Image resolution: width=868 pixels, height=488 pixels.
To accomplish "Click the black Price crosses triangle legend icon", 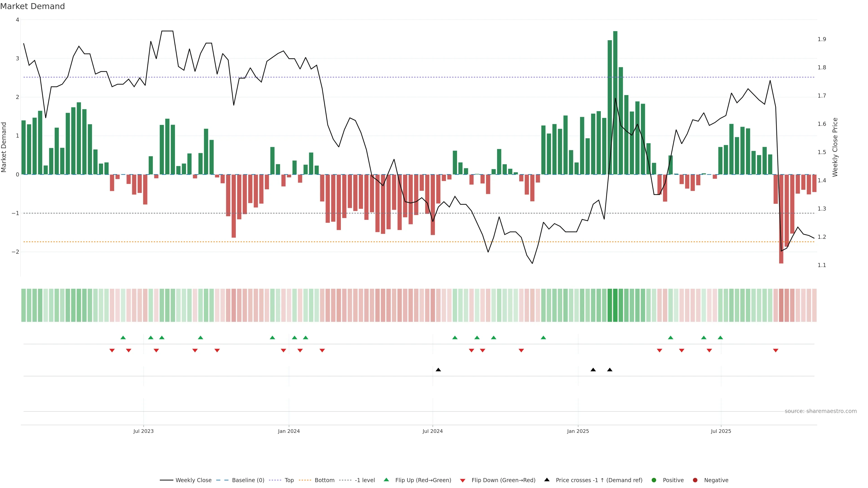I will 547,480.
